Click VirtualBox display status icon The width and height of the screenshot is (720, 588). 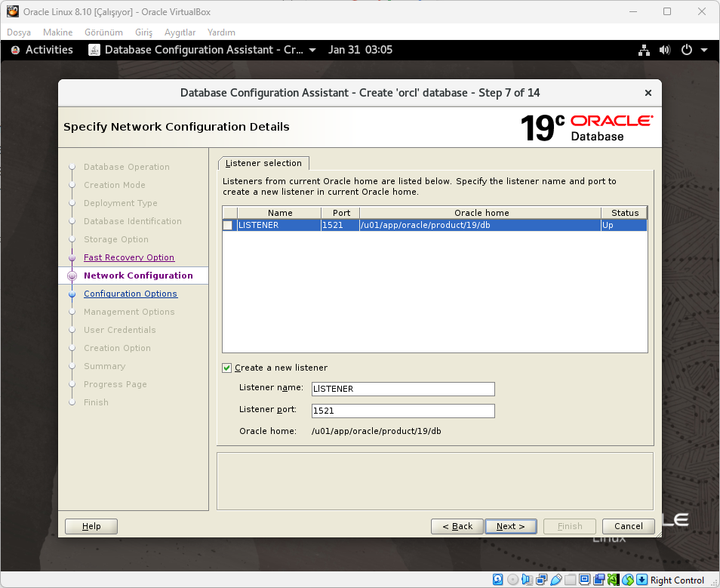pos(585,580)
